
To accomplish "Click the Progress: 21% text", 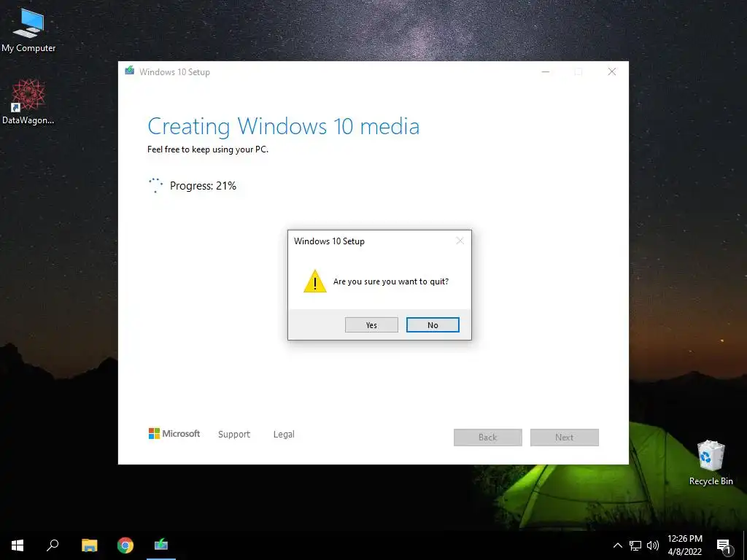I will 203,186.
